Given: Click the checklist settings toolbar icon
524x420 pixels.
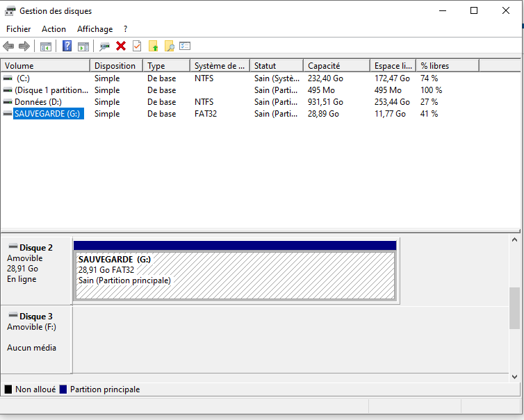Looking at the screenshot, I should [185, 46].
